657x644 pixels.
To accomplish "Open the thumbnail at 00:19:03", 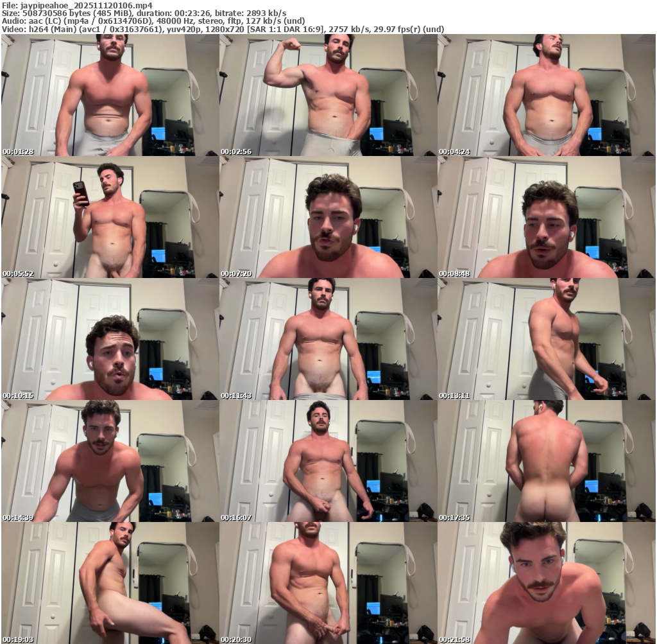I will (x=110, y=582).
